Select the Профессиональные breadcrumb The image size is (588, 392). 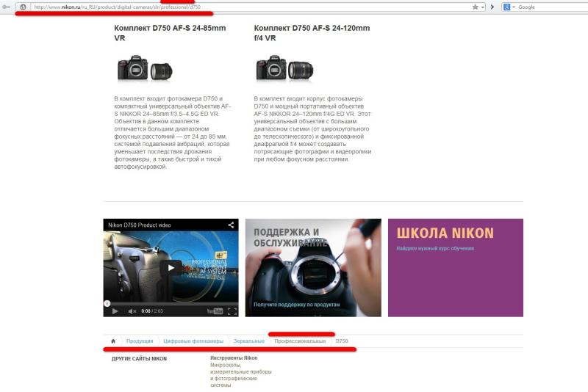(x=300, y=341)
